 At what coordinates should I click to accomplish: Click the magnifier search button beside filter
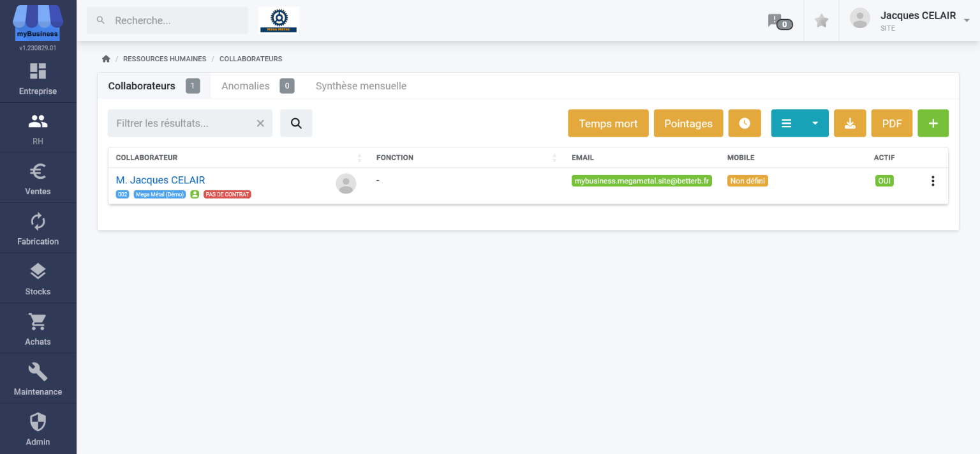[296, 123]
